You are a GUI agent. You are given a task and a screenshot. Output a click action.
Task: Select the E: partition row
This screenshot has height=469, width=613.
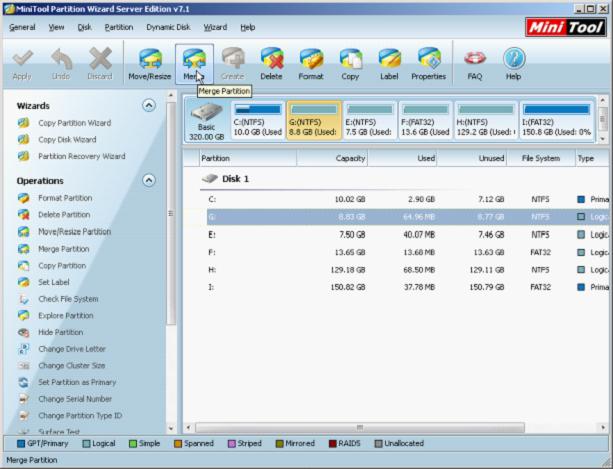tap(408, 235)
